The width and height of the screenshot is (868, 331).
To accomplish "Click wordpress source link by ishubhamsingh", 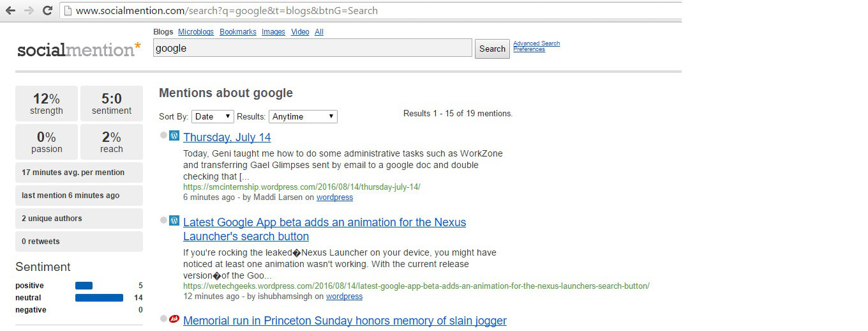I will (344, 296).
